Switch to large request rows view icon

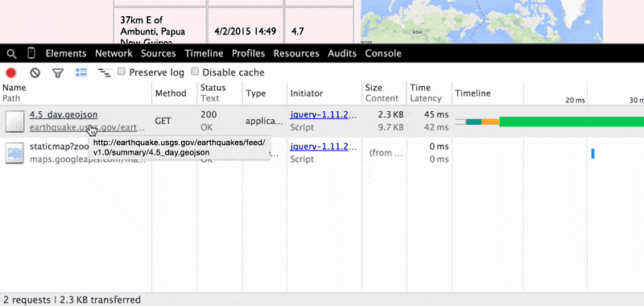pyautogui.click(x=81, y=72)
